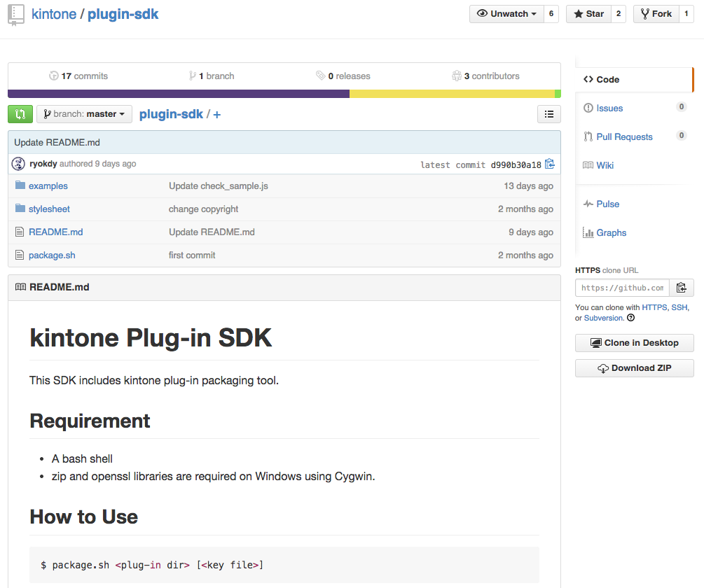Click the Download ZIP button
Screen dimensions: 704x588
click(x=635, y=368)
